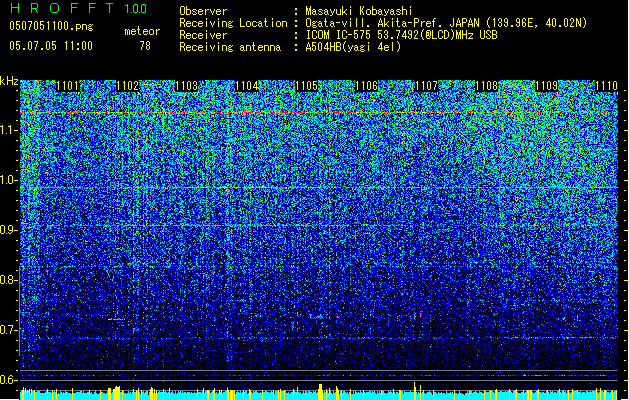
Task: Click the meteor echo spot under 1105
Action: coord(320,317)
